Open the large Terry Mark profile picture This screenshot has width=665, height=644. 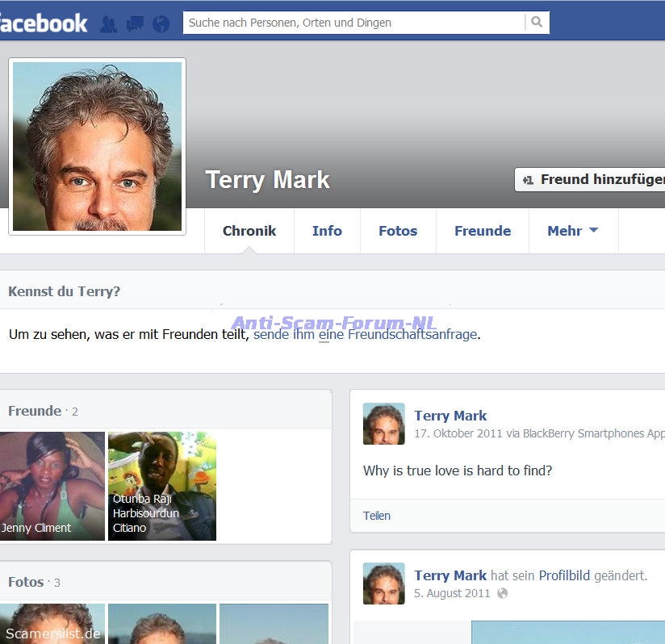click(x=97, y=147)
